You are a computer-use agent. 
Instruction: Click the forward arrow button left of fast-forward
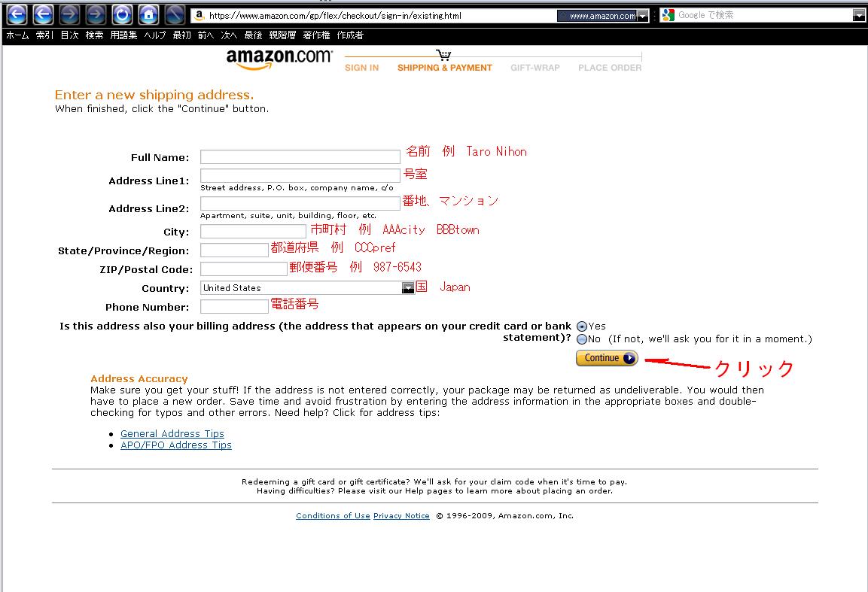[x=69, y=14]
